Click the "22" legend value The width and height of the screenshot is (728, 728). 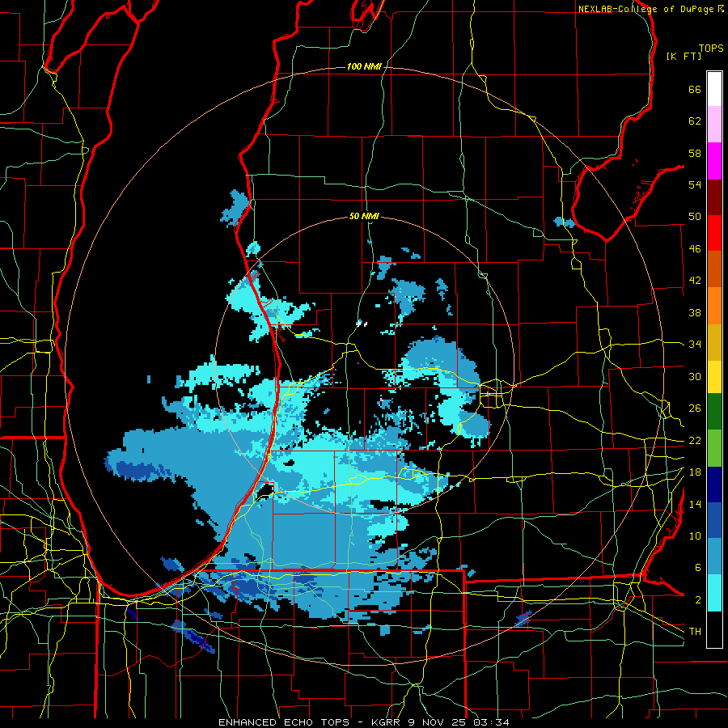point(695,441)
